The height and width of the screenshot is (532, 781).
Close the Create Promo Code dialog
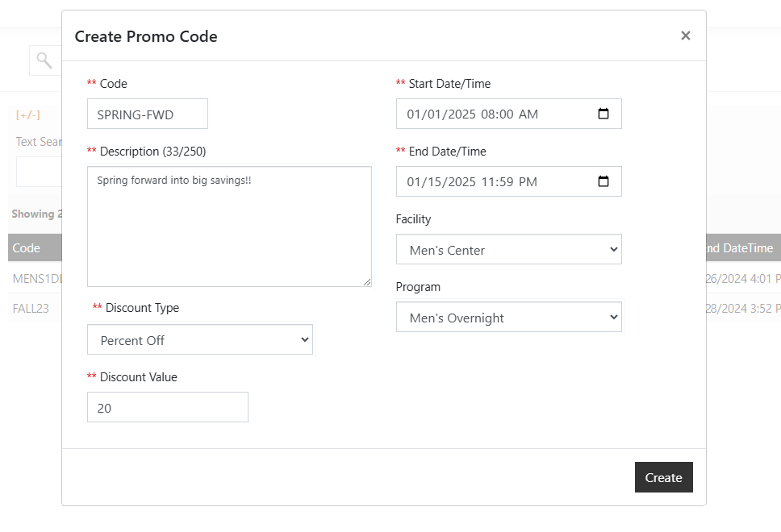[685, 35]
